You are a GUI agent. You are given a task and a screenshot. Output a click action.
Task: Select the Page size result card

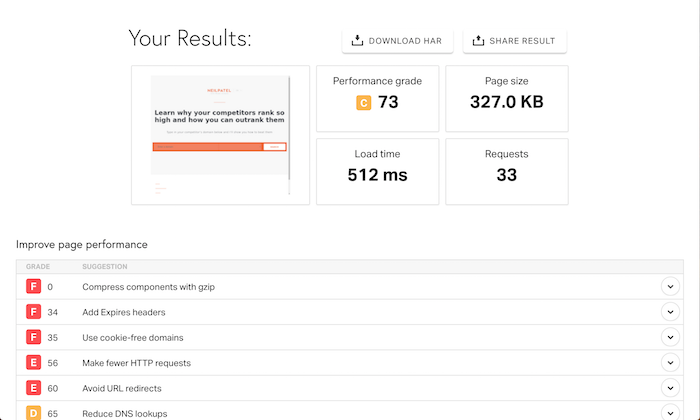pos(506,98)
